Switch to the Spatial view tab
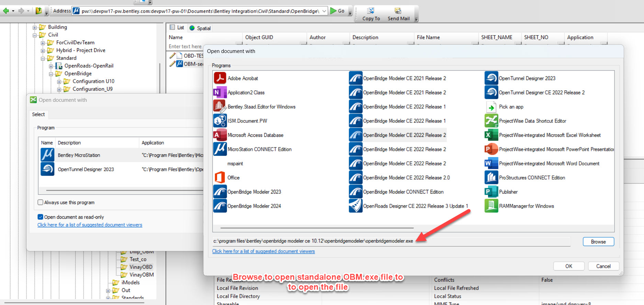 click(x=200, y=28)
